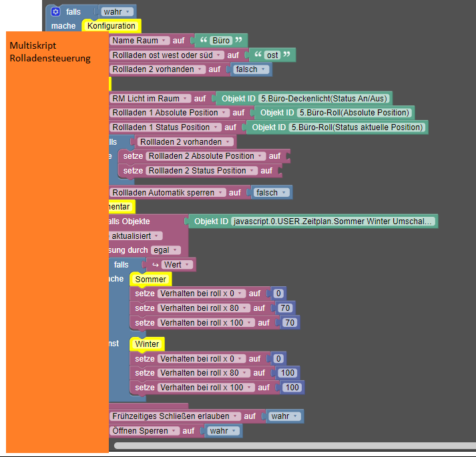Open Winter Verhalten bei roll x 0 dropdown

tap(201, 359)
